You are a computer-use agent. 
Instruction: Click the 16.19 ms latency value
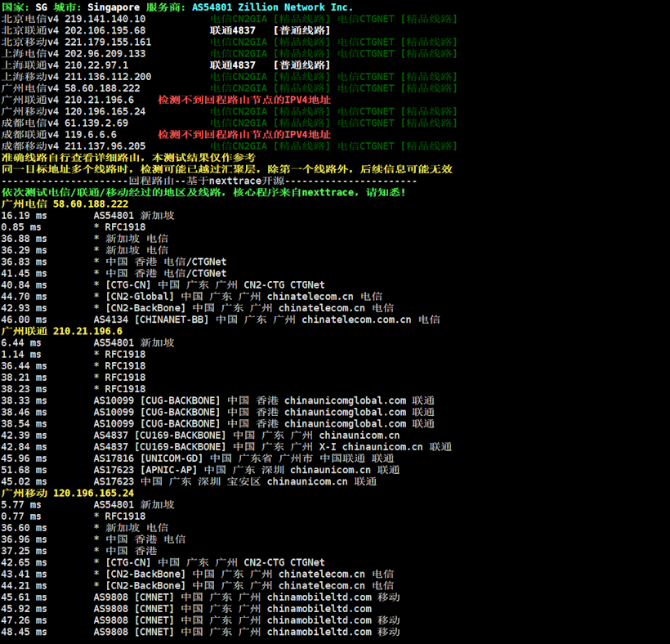coord(24,216)
